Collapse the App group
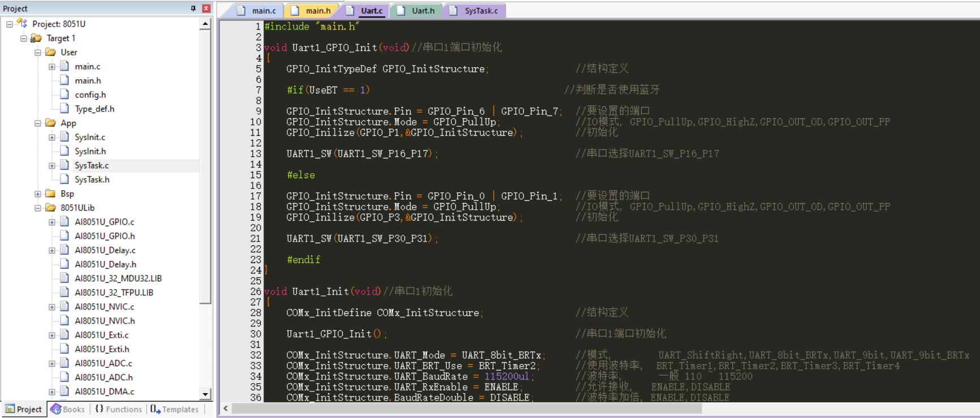The image size is (980, 418). (x=38, y=123)
